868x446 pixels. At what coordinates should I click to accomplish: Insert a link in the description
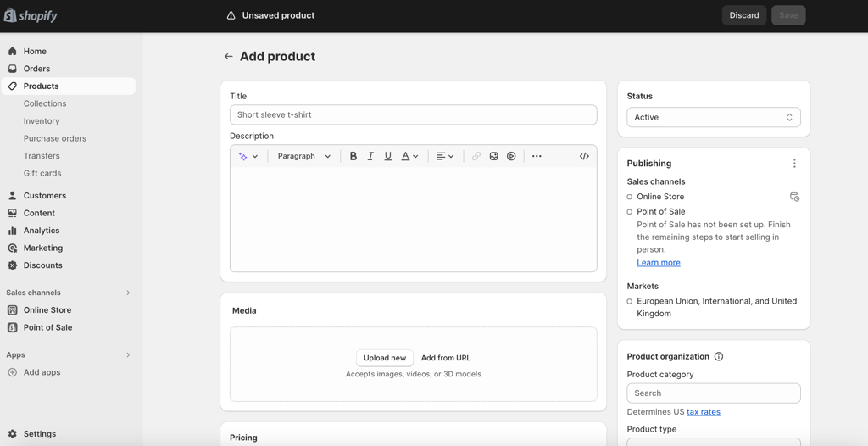point(476,156)
